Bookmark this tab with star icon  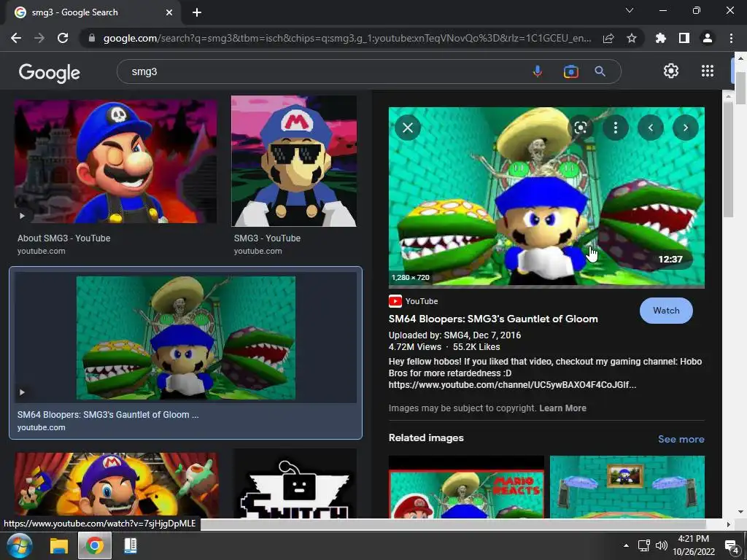tap(632, 38)
